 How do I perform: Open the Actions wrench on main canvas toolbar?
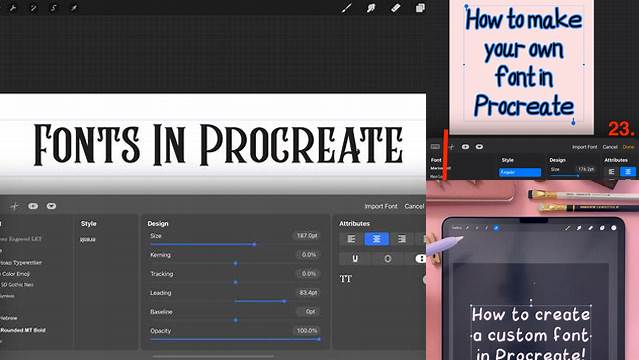[x=13, y=8]
